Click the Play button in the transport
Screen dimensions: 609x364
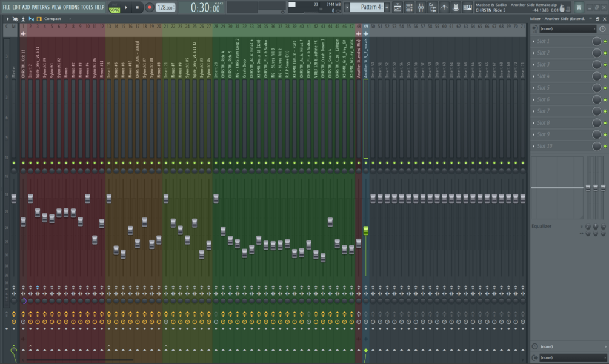click(126, 7)
